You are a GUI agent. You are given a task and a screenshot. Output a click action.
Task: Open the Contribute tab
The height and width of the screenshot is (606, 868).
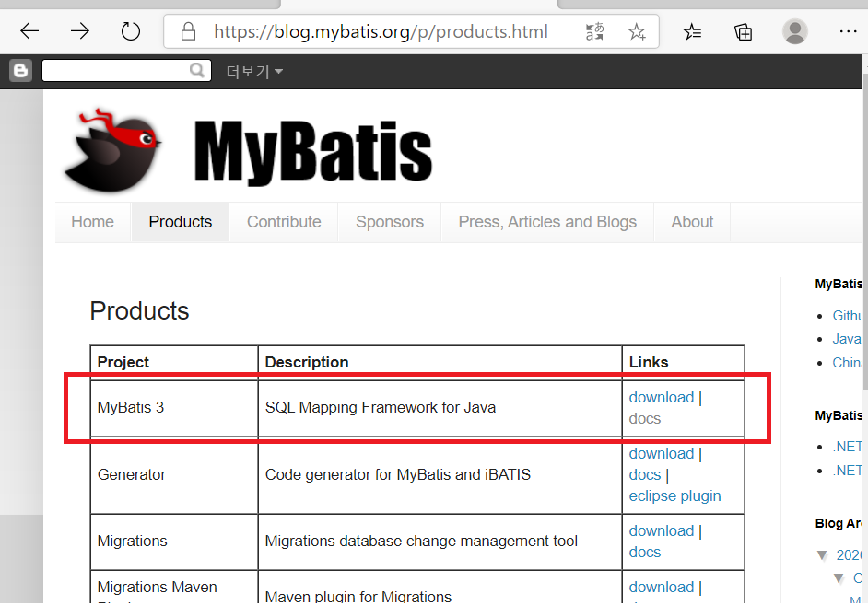(284, 222)
